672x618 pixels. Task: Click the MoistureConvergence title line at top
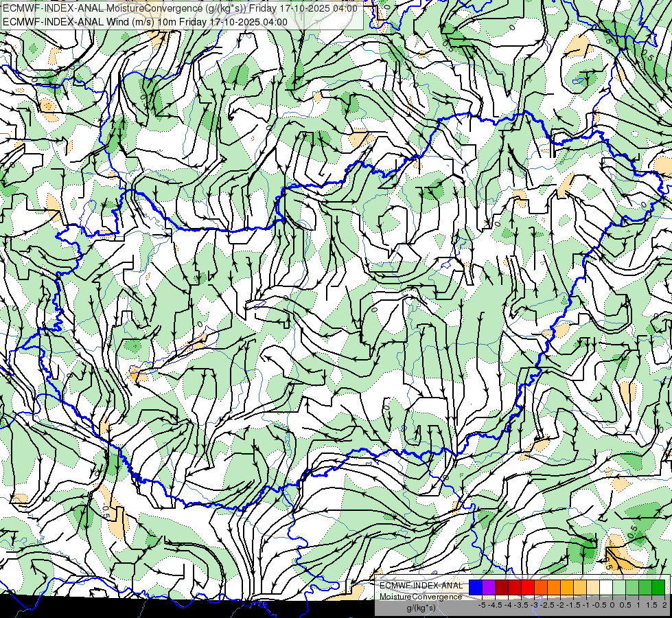click(x=180, y=8)
